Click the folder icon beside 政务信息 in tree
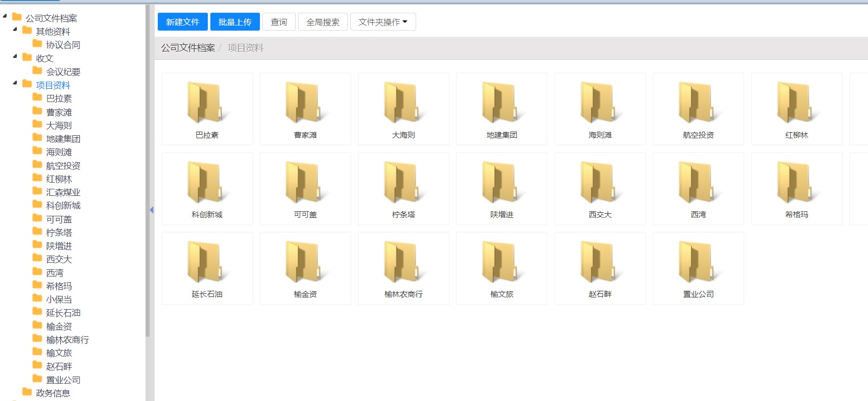 (27, 392)
